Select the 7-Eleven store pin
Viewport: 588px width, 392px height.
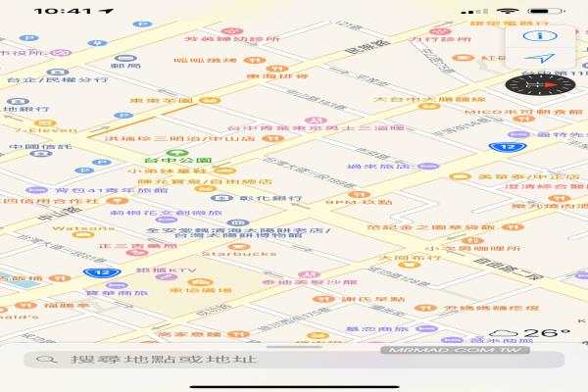click(x=45, y=123)
